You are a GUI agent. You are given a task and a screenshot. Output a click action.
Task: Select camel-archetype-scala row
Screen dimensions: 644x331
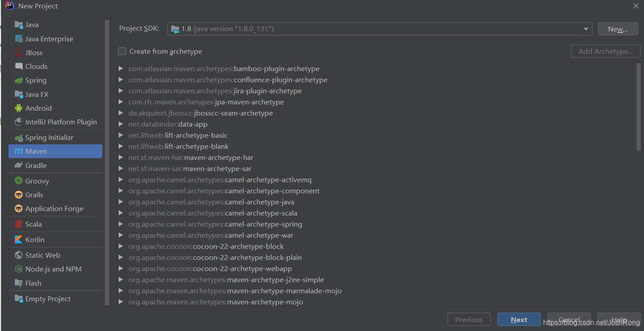click(377, 213)
